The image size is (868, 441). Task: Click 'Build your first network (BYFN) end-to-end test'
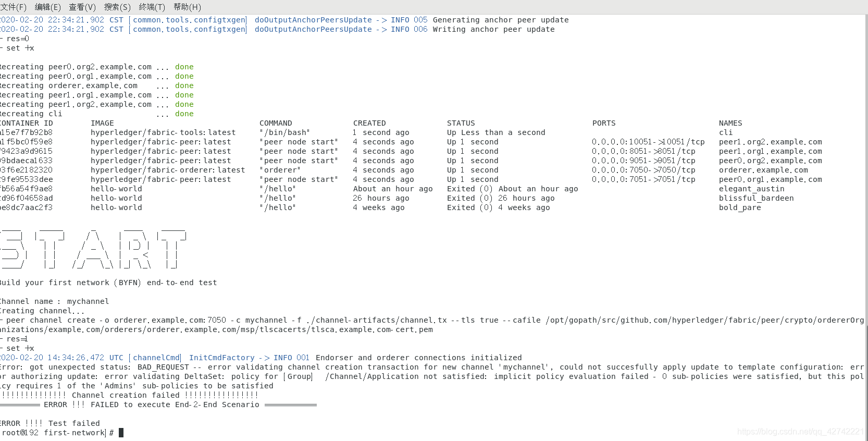[108, 283]
